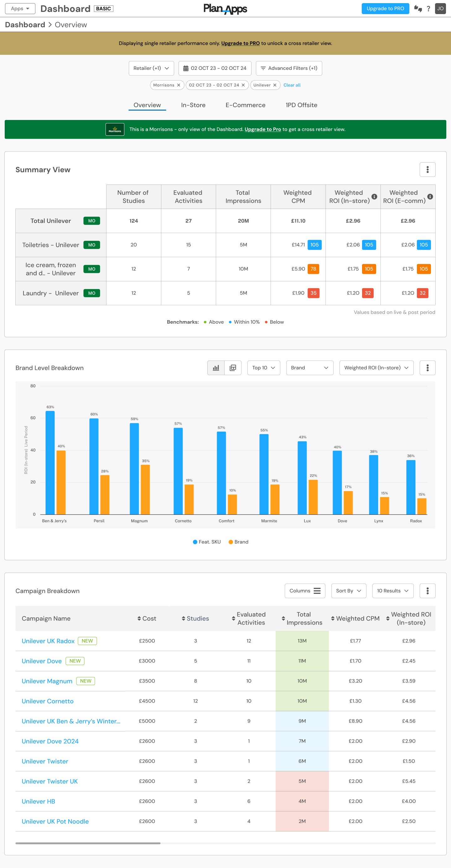Toggle Brand series in chart legend

pos(238,542)
